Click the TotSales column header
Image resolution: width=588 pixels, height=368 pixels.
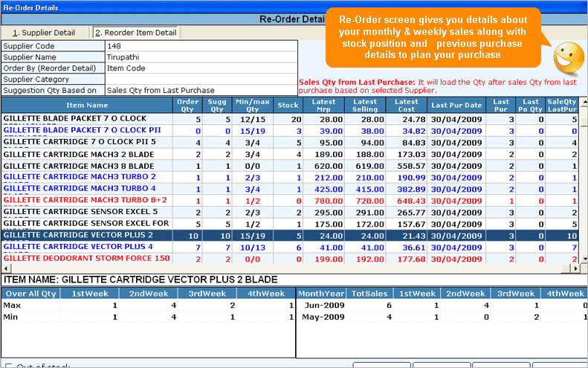pos(369,294)
